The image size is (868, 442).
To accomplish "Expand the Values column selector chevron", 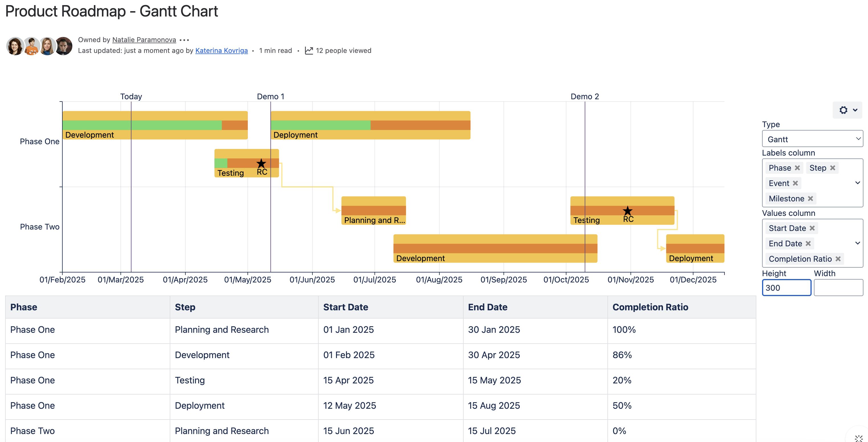I will 857,243.
